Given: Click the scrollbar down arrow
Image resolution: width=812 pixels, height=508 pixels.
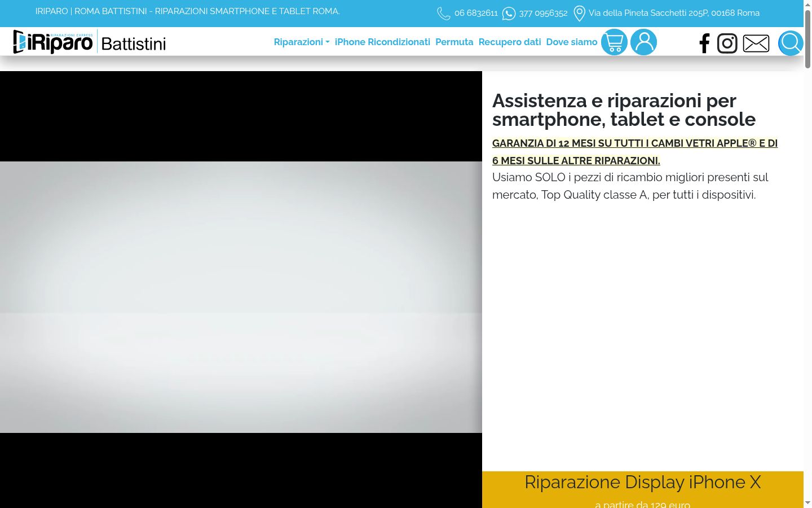Looking at the screenshot, I should pyautogui.click(x=807, y=503).
